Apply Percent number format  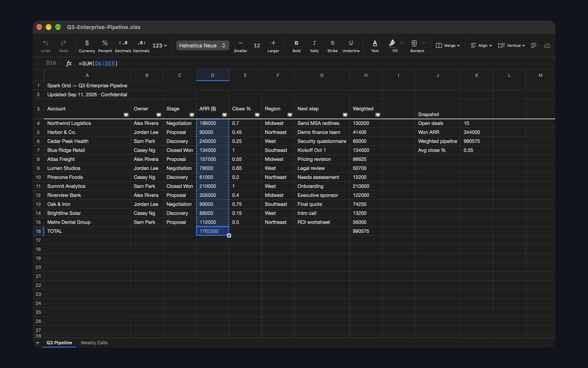[105, 46]
